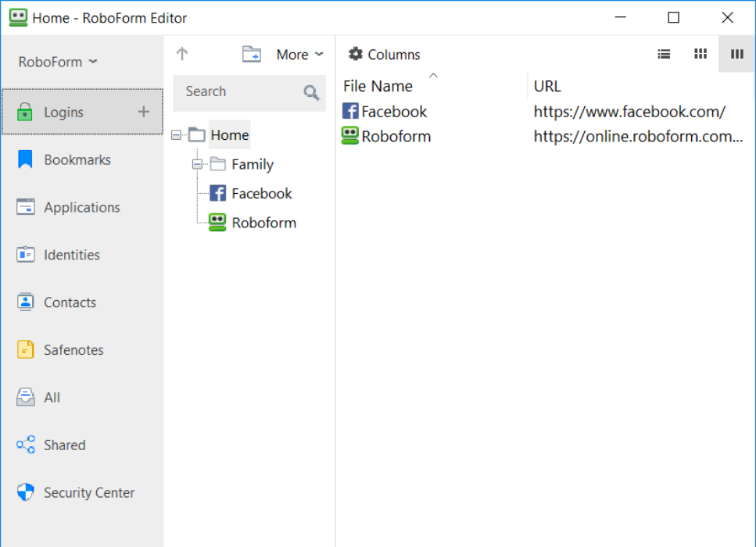Open the More dropdown menu
This screenshot has height=547, width=756.
299,55
